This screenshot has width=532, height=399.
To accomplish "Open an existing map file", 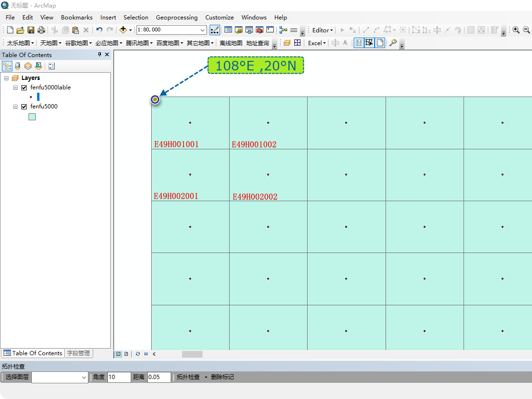I will pyautogui.click(x=20, y=30).
